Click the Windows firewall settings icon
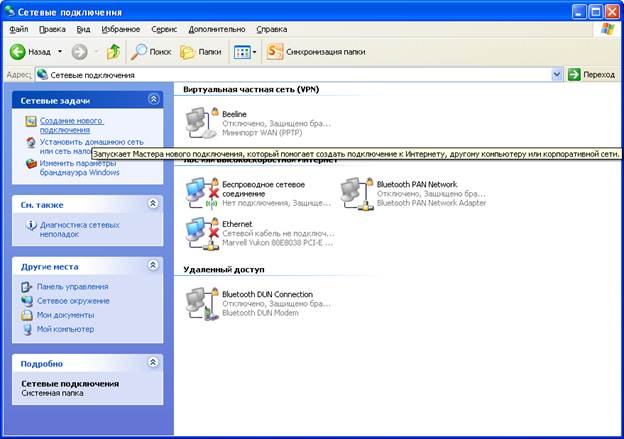This screenshot has width=624, height=439. coord(31,164)
